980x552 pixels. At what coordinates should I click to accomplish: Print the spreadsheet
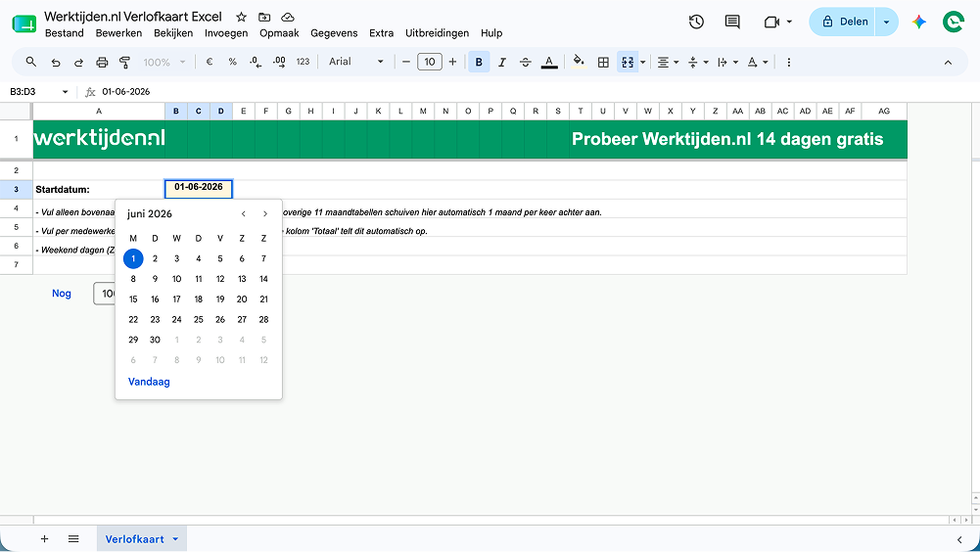coord(102,62)
